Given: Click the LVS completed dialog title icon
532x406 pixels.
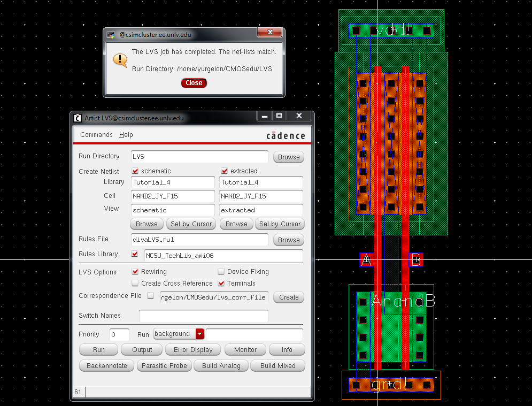Looking at the screenshot, I should 111,35.
